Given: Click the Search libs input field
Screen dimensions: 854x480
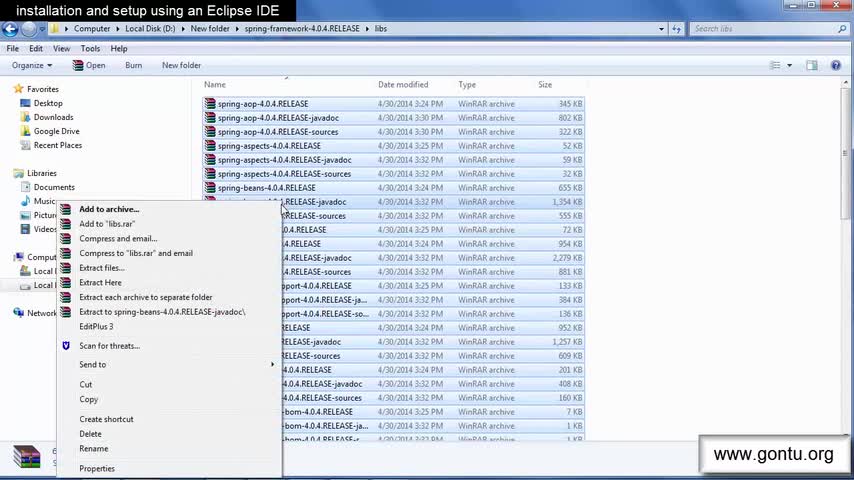Looking at the screenshot, I should tap(764, 29).
